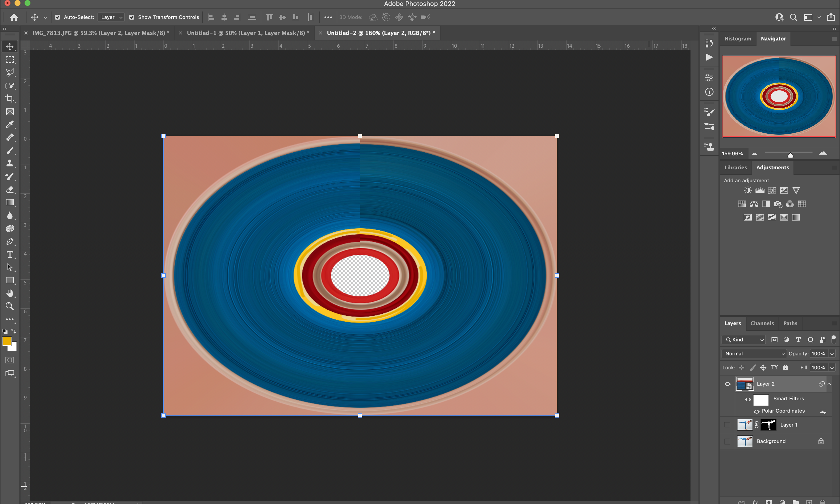Viewport: 840px width, 504px height.
Task: Open the Photoshop Home screen
Action: pos(14,17)
